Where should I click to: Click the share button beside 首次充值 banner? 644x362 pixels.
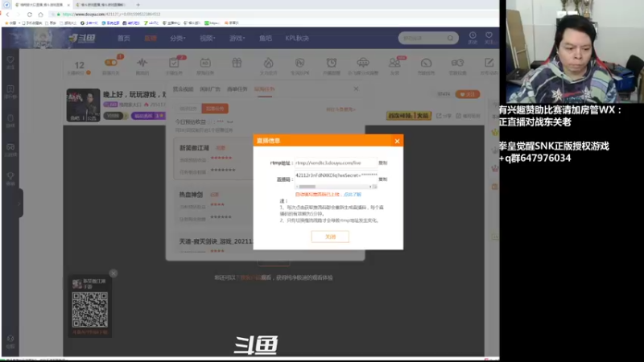click(x=444, y=116)
